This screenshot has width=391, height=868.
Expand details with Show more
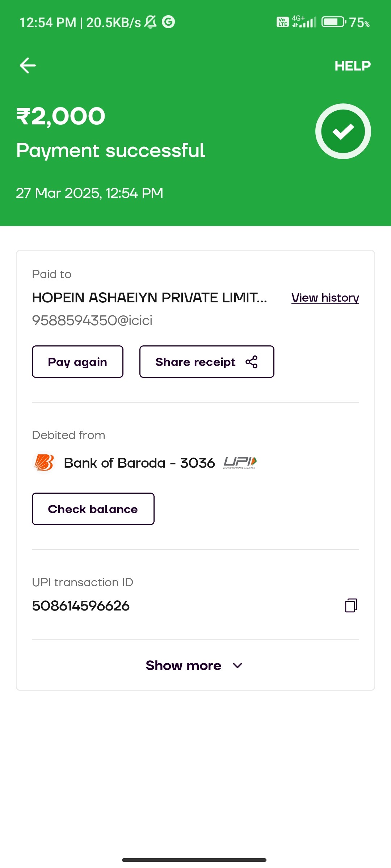[194, 665]
